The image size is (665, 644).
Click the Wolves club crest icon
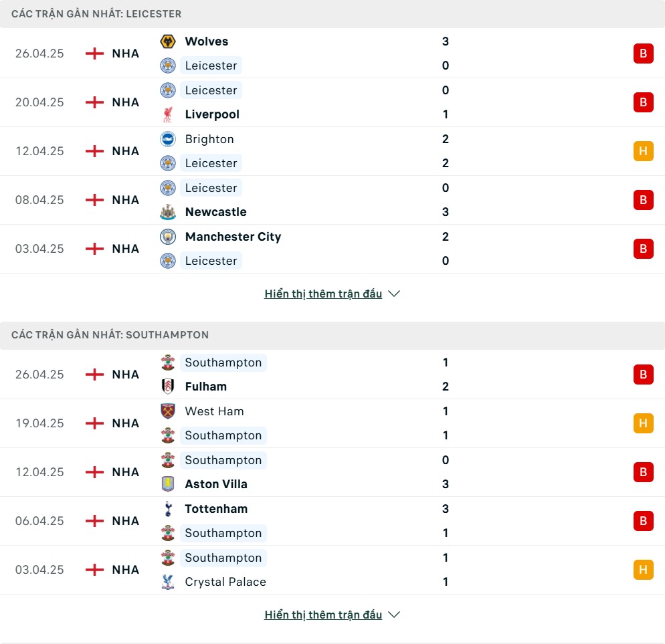(168, 41)
